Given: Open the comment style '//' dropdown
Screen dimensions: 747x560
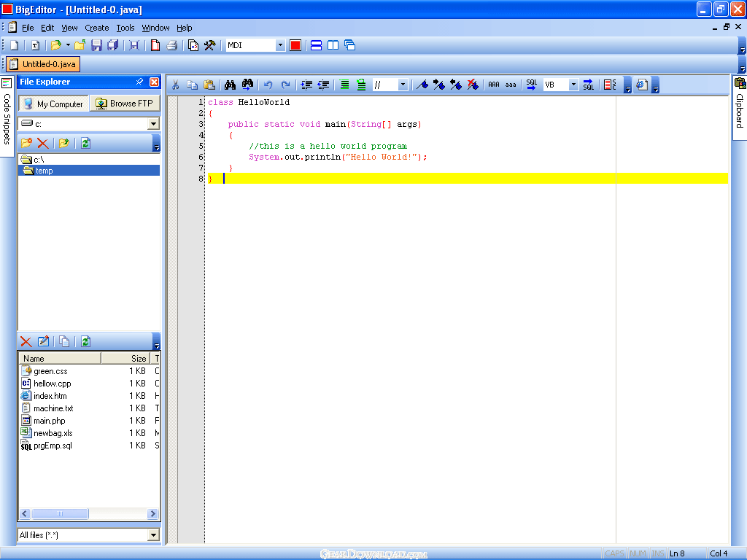Looking at the screenshot, I should click(403, 85).
